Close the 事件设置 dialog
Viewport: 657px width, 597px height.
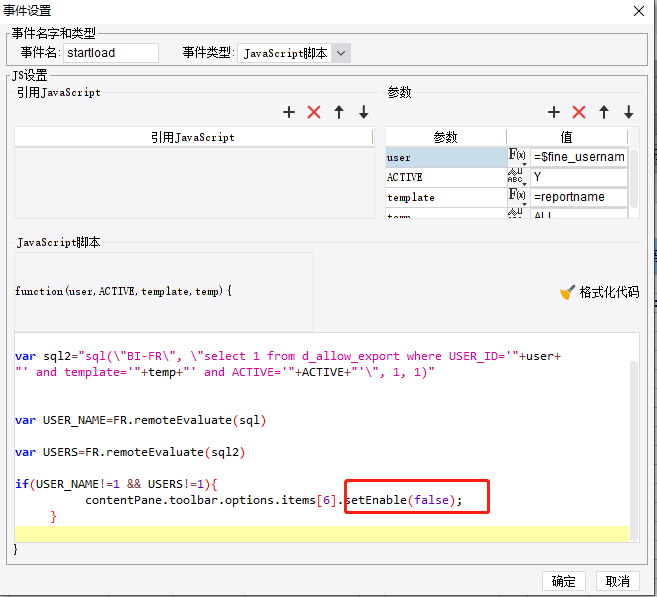tap(639, 11)
